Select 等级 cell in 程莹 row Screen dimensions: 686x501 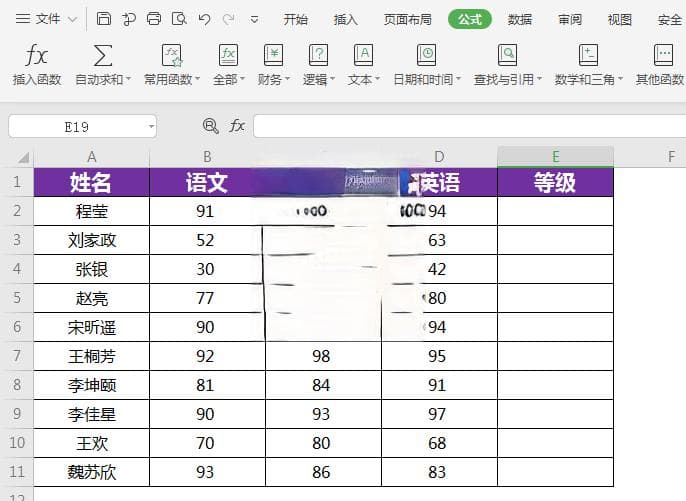pyautogui.click(x=556, y=211)
